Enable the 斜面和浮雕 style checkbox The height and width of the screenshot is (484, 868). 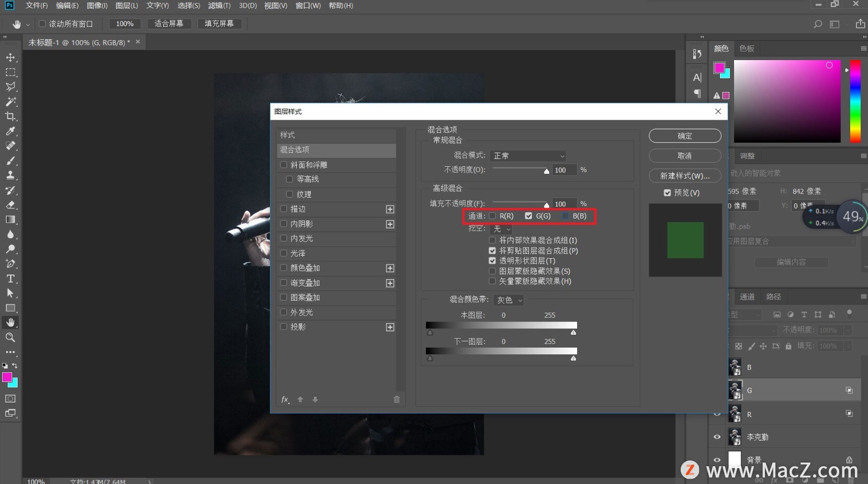tap(284, 165)
